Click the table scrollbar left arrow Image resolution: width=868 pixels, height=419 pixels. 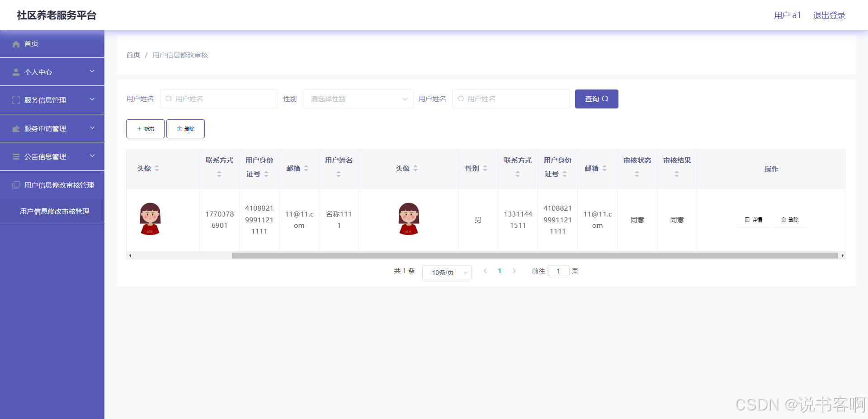130,256
